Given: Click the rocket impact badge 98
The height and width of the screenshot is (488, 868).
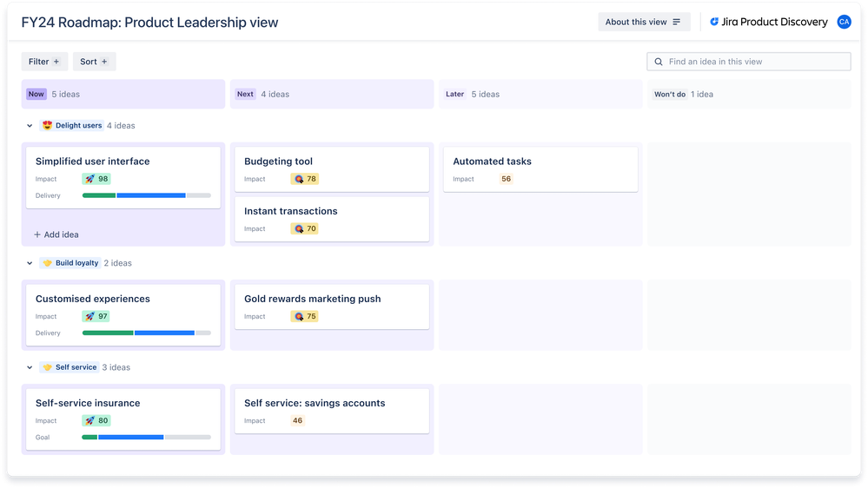Looking at the screenshot, I should pos(96,179).
